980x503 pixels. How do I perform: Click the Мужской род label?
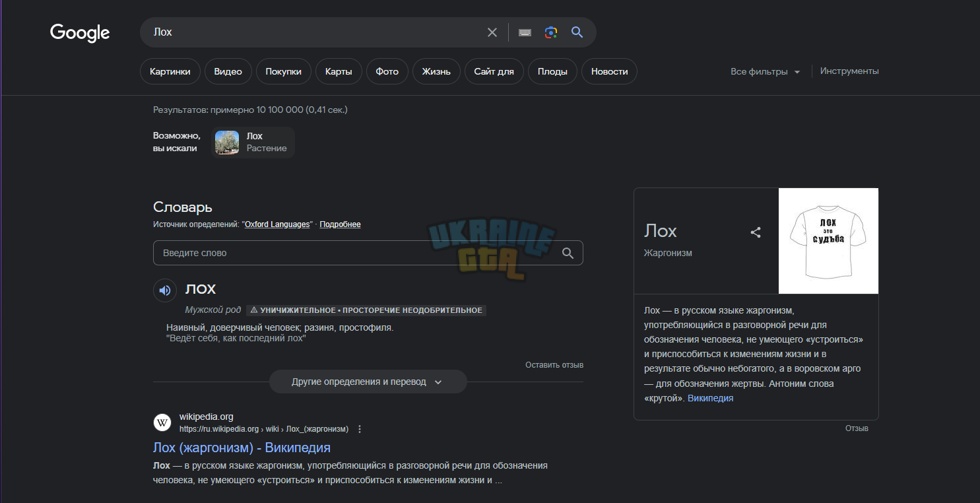pos(212,310)
